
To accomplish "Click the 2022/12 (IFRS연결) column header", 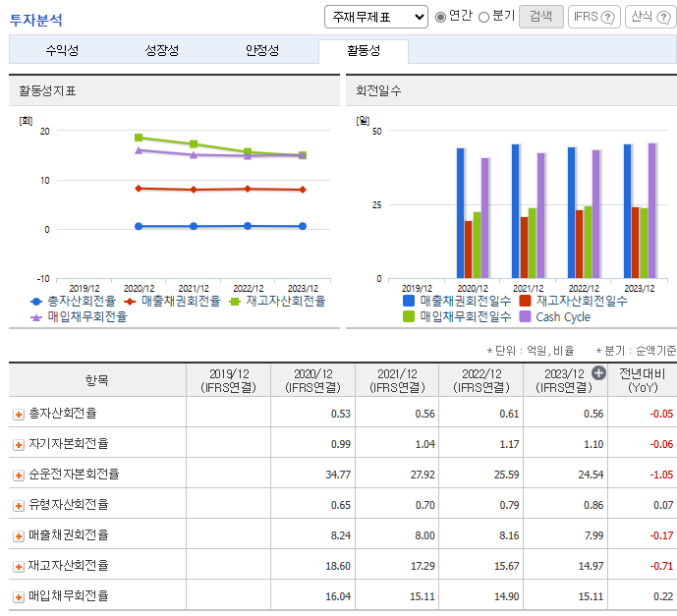I will coord(481,380).
